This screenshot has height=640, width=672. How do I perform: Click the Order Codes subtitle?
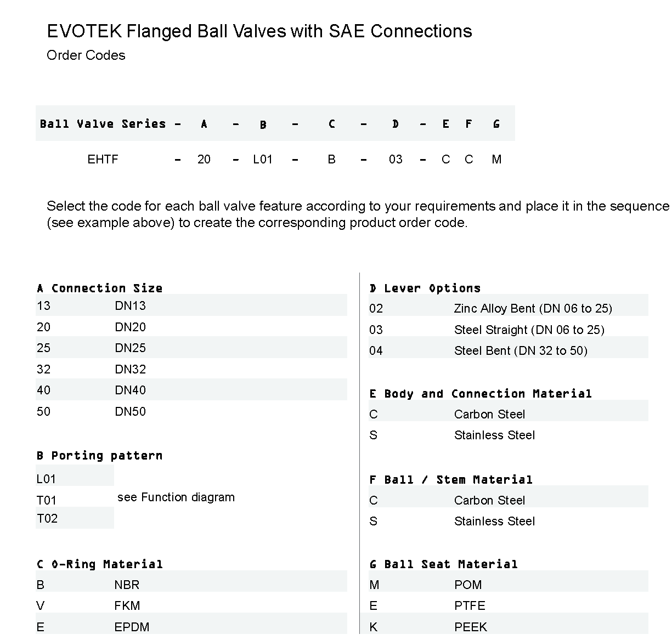86,55
